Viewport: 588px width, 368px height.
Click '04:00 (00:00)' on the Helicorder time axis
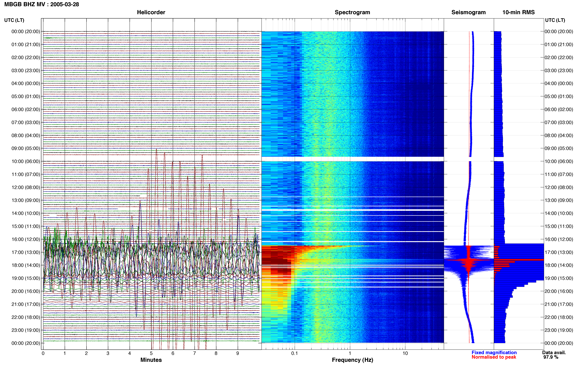point(26,83)
